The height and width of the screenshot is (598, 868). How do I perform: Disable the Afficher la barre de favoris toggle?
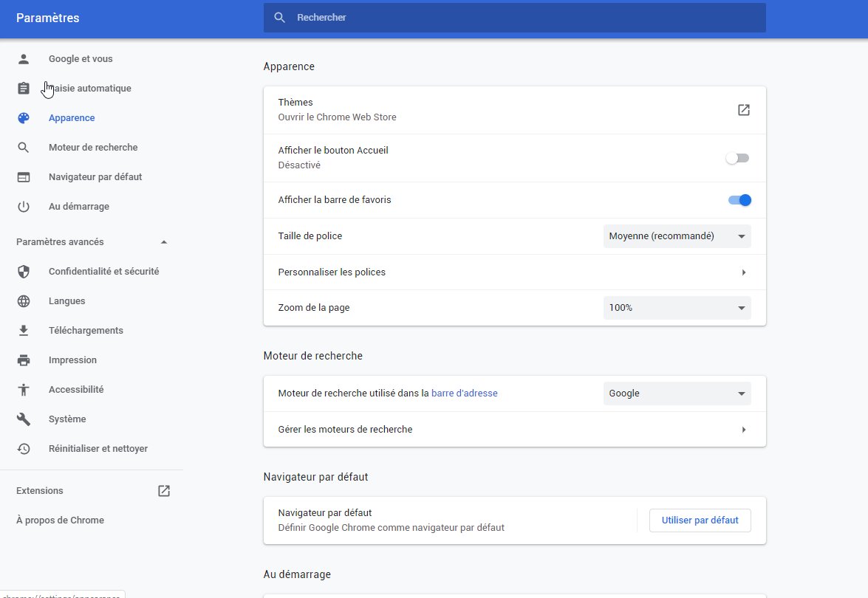click(739, 200)
